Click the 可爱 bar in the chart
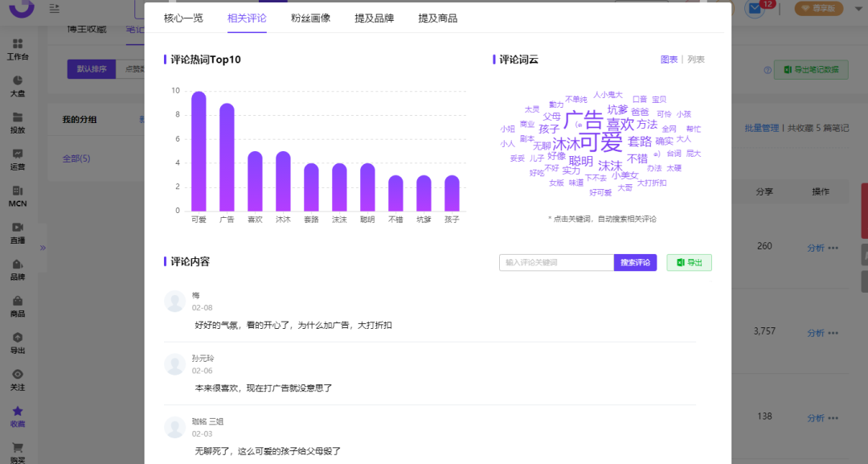868x464 pixels. point(199,151)
